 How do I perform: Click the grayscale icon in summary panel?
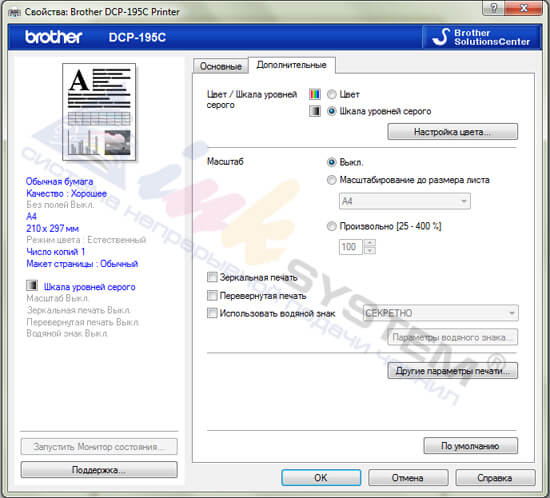click(x=32, y=285)
